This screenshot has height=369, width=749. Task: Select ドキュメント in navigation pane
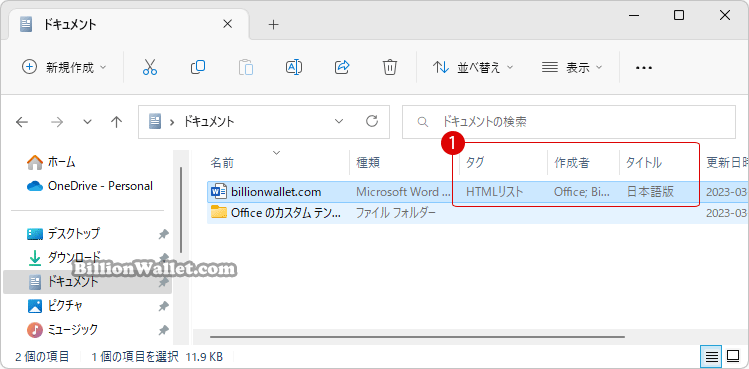pyautogui.click(x=87, y=282)
